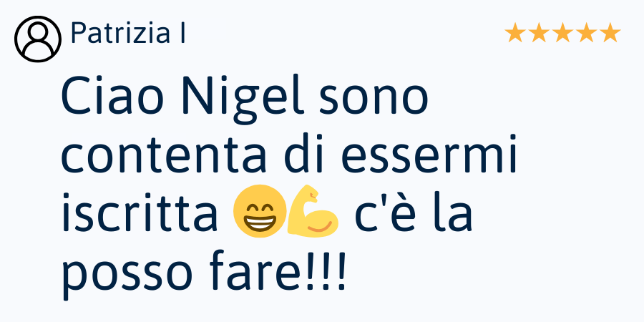Click the word Nigel in review
This screenshot has width=644, height=322.
(x=244, y=100)
